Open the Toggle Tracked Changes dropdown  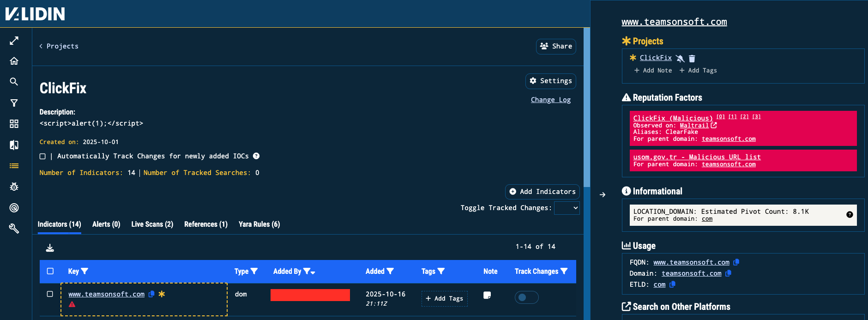coord(567,208)
